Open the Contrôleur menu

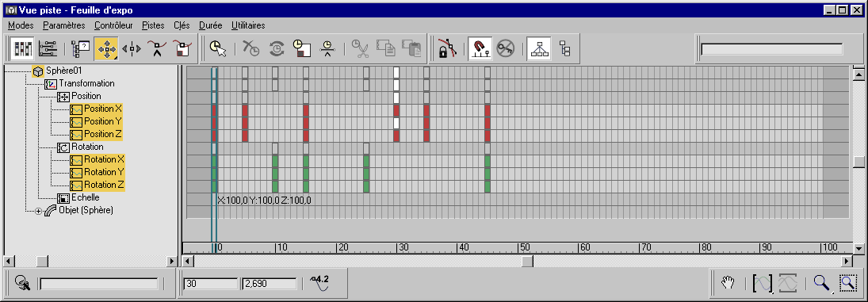tap(113, 25)
